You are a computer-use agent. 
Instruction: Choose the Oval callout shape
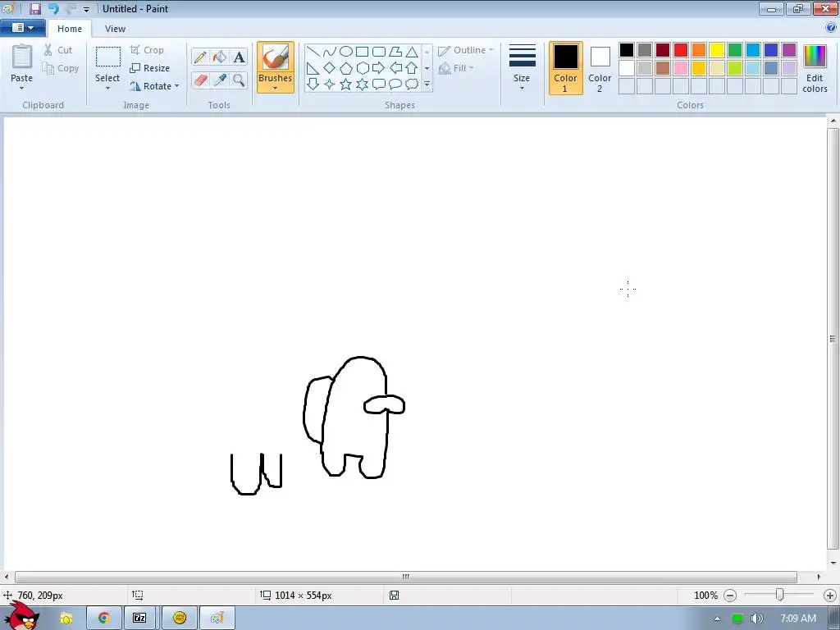(x=395, y=84)
